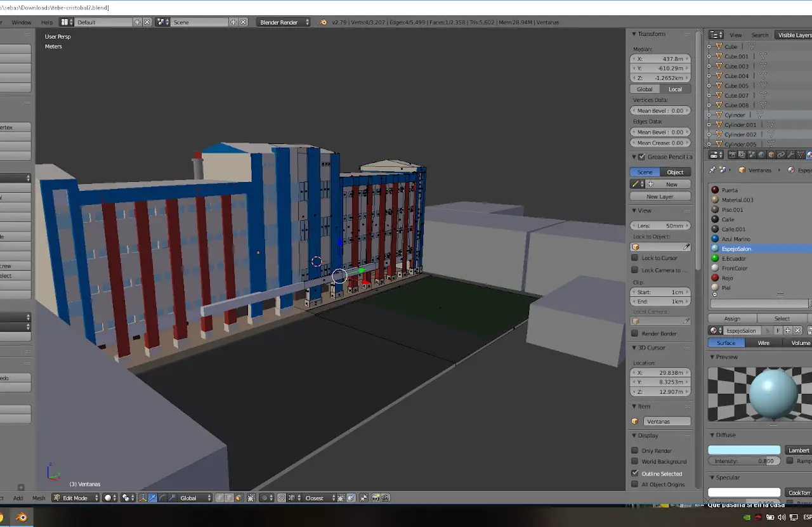Open the Edit Mode selector dropdown
Viewport: 812px width, 527px height.
76,498
